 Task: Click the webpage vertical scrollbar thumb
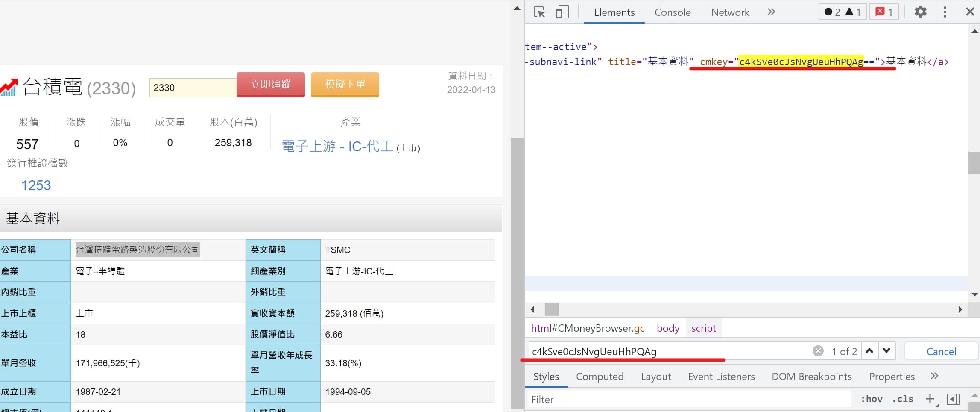[517, 274]
